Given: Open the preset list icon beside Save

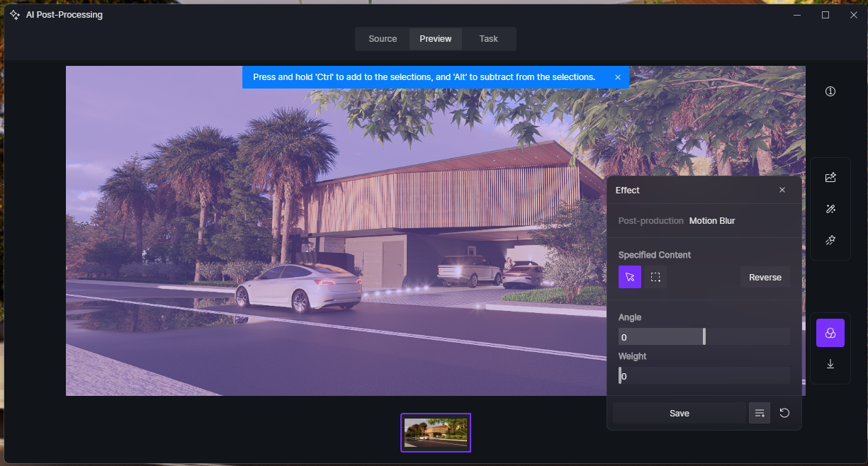Looking at the screenshot, I should click(x=760, y=413).
